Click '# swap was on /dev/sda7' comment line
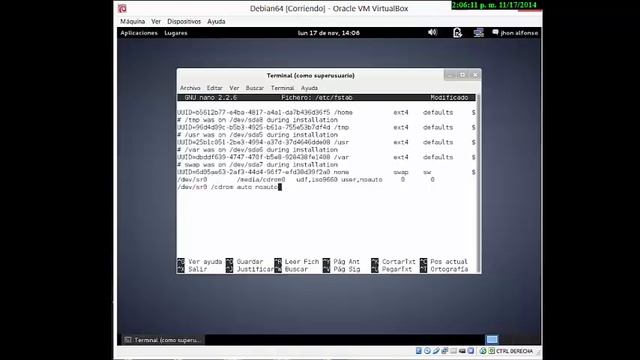The height and width of the screenshot is (360, 640). 258,164
